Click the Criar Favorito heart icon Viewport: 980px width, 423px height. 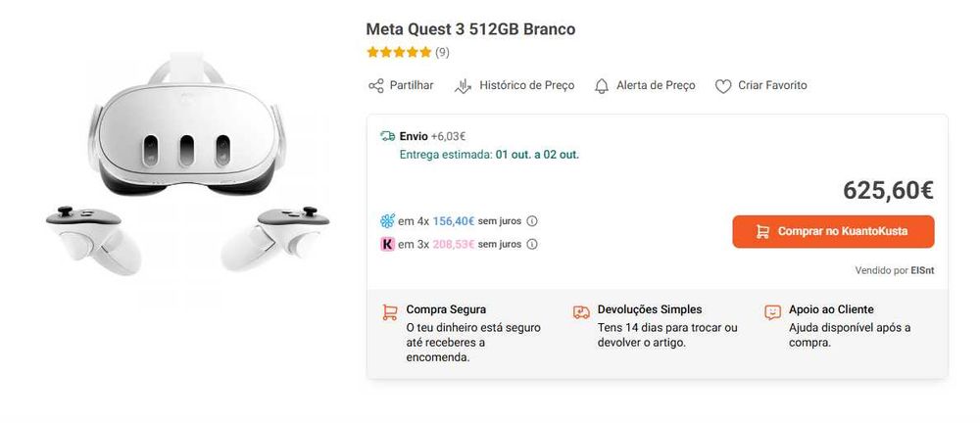click(723, 86)
